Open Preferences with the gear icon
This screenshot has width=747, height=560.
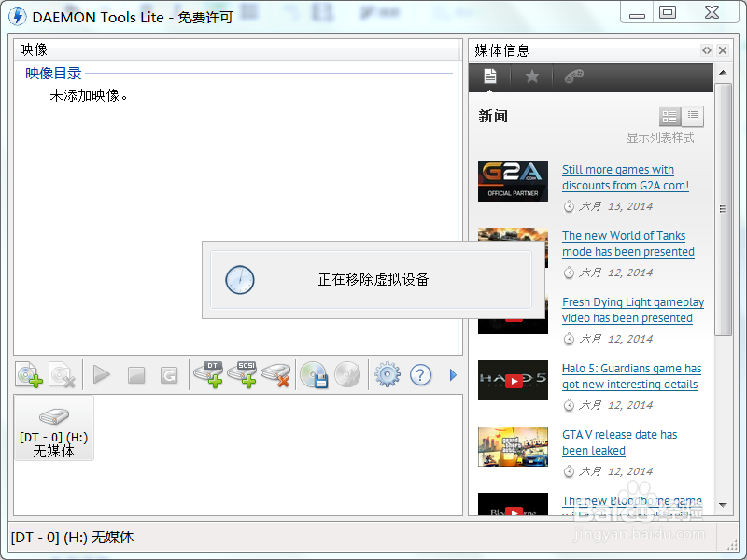(388, 375)
